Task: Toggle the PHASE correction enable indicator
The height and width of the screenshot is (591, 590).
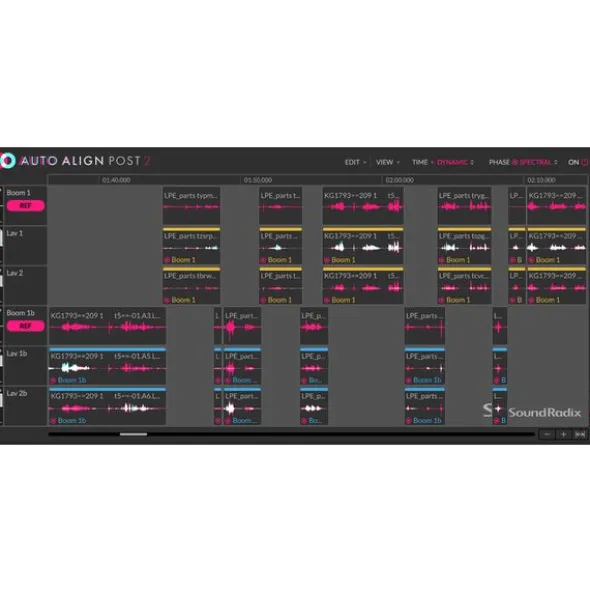Action: [x=515, y=162]
